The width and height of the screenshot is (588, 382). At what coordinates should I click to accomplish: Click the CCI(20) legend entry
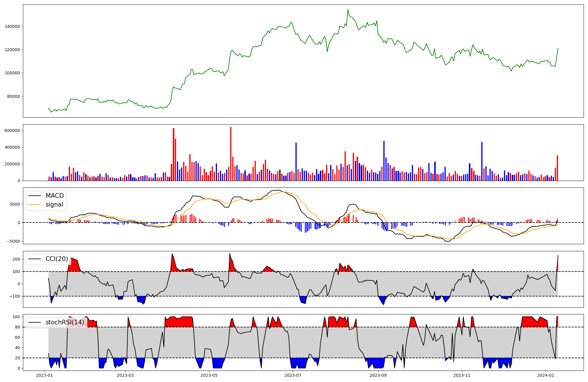point(56,259)
